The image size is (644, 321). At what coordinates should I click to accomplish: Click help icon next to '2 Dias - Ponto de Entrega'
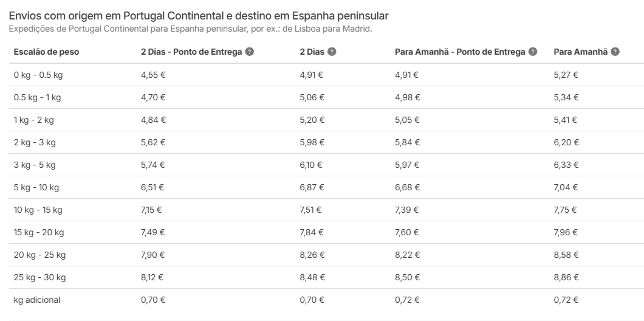coord(250,52)
